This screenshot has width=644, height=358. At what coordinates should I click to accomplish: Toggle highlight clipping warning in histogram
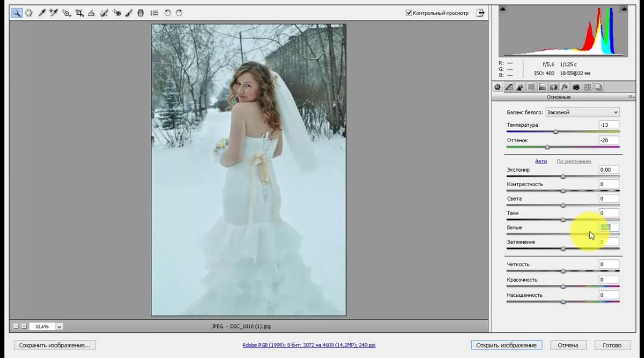pos(624,9)
